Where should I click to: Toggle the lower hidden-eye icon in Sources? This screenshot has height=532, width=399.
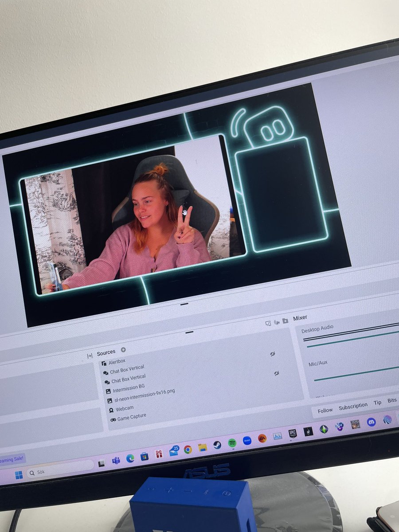click(276, 374)
